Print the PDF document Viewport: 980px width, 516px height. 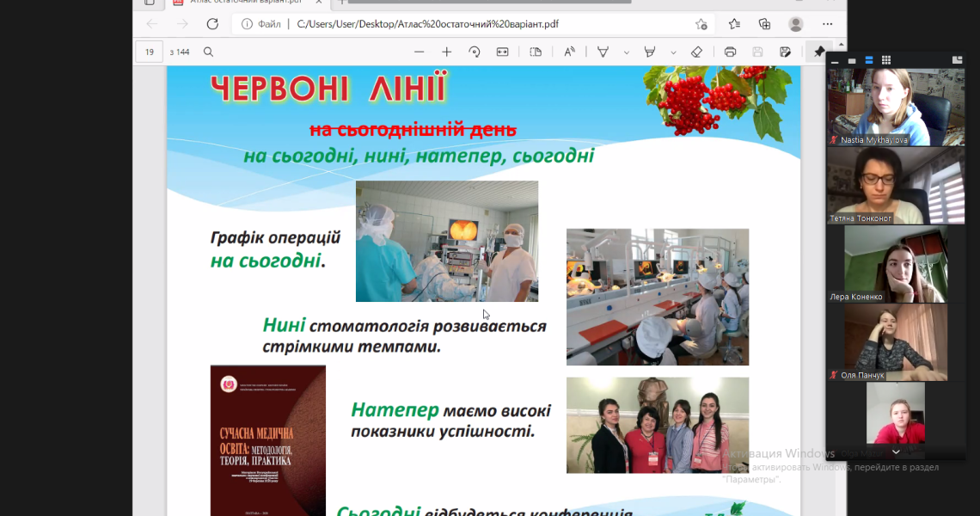point(730,52)
